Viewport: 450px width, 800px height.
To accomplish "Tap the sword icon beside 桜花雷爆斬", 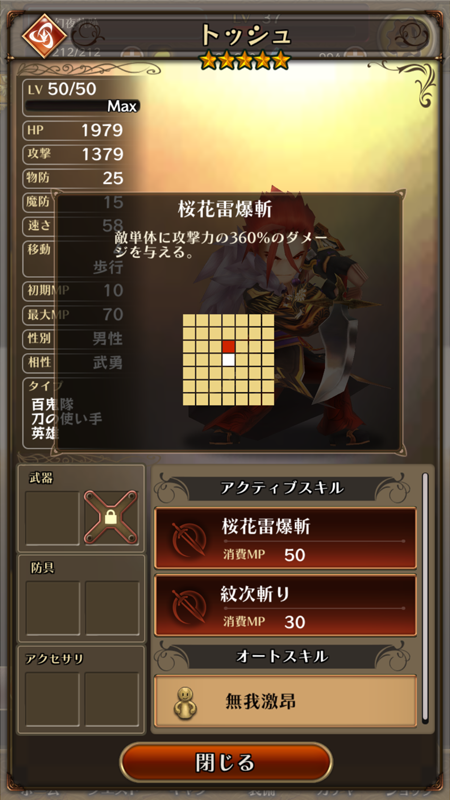I will click(190, 539).
